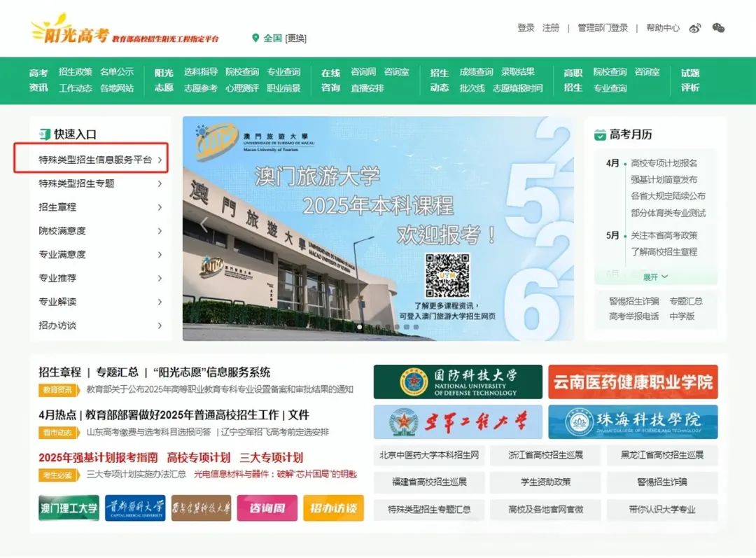Open 直播安排 in green nav
Image resolution: width=756 pixels, height=558 pixels.
point(367,88)
